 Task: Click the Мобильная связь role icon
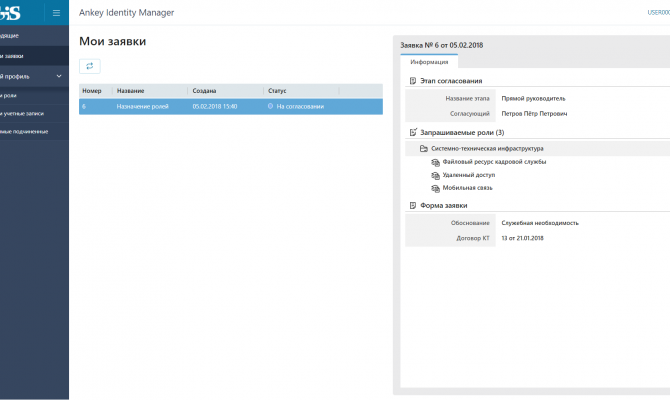coord(435,187)
